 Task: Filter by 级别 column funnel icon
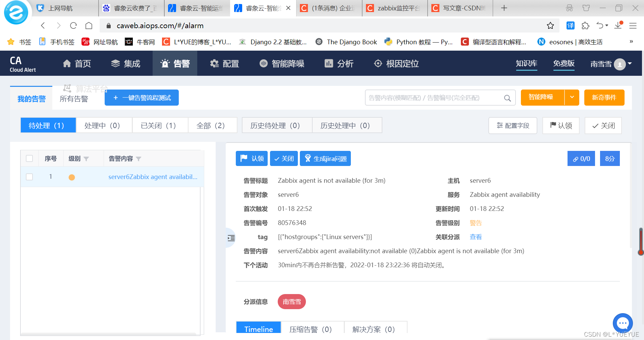tap(86, 159)
